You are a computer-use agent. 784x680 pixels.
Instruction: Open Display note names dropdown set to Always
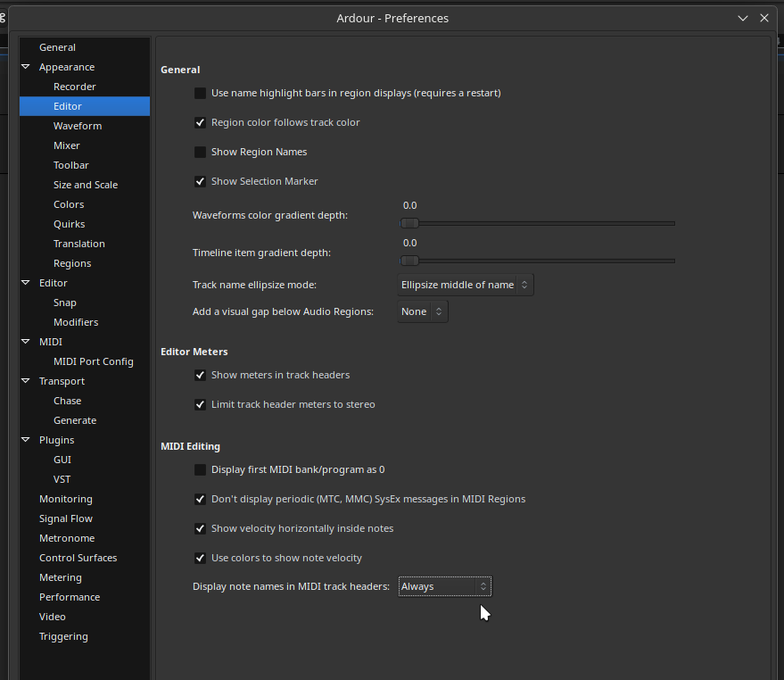444,586
